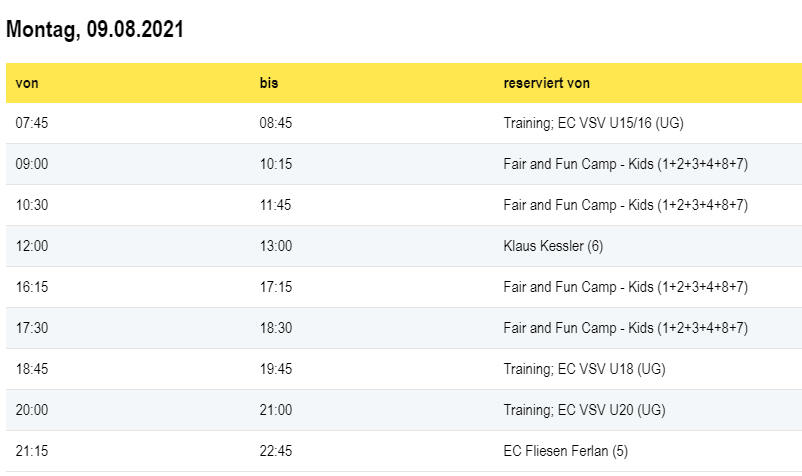Click the 13:00 end time cell

pyautogui.click(x=275, y=246)
